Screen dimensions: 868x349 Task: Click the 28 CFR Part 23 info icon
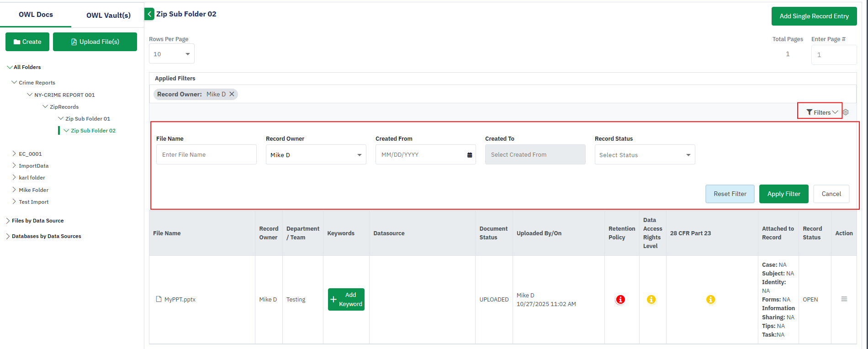tap(710, 300)
